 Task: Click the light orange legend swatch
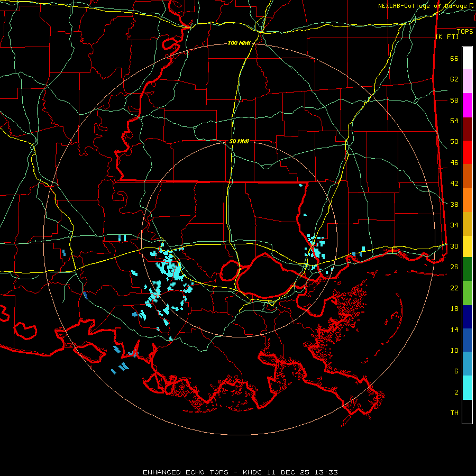pos(467,200)
